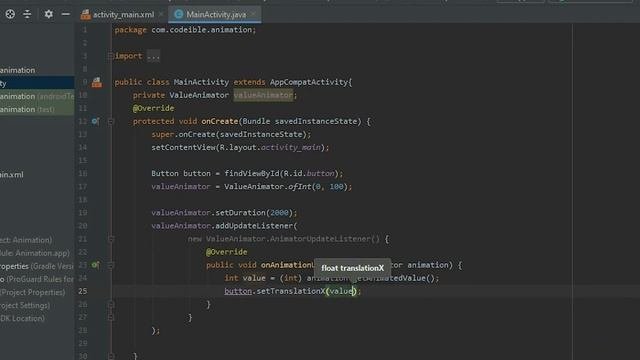This screenshot has height=360, width=640.
Task: Open the Module: Animation.app gradle item
Action: coord(35,253)
